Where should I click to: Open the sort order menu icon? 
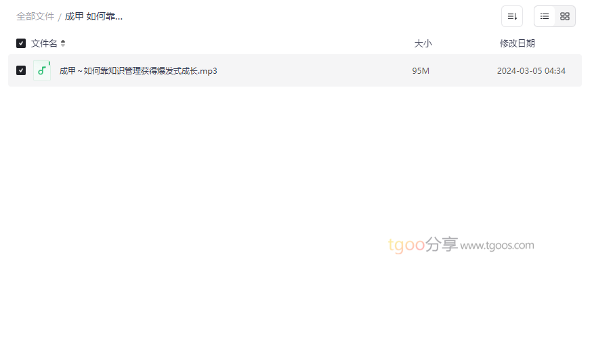tap(512, 16)
